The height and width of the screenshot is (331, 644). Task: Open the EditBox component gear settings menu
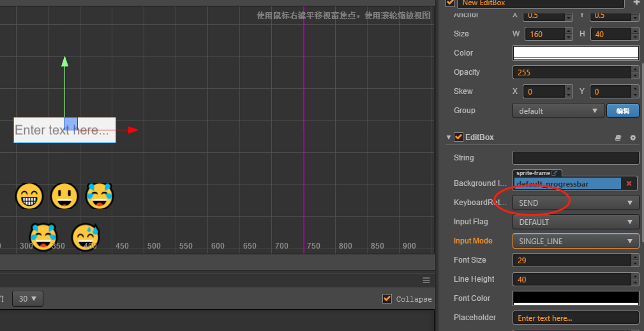click(x=633, y=138)
